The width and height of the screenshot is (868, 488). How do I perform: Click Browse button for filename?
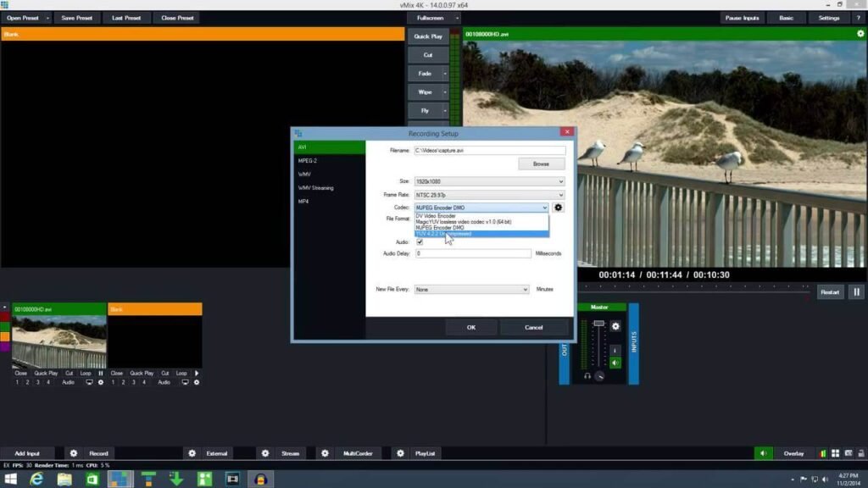(x=542, y=164)
